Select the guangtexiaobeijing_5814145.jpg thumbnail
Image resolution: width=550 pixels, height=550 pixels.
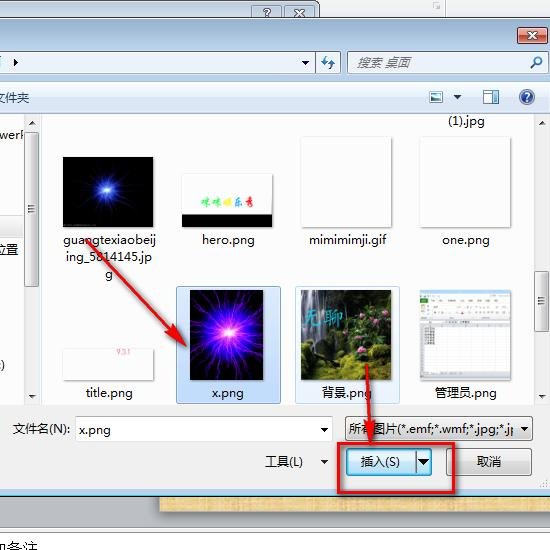click(x=108, y=192)
